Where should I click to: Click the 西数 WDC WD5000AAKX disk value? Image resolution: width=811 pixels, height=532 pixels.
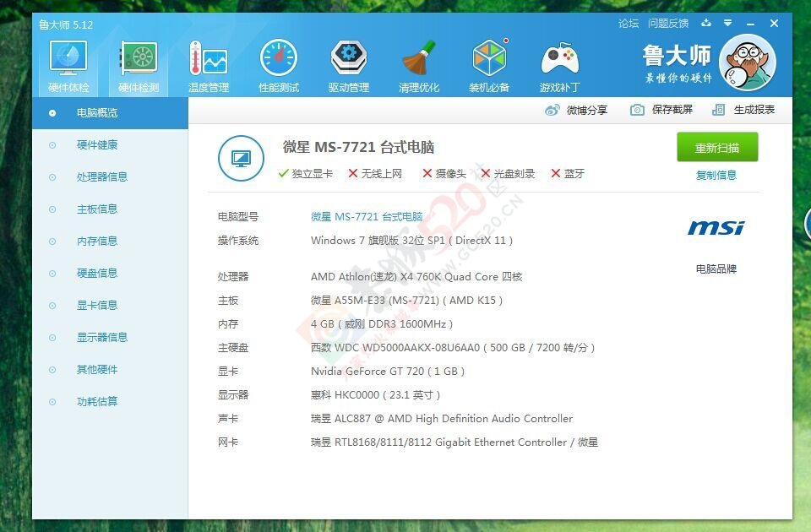tap(453, 348)
